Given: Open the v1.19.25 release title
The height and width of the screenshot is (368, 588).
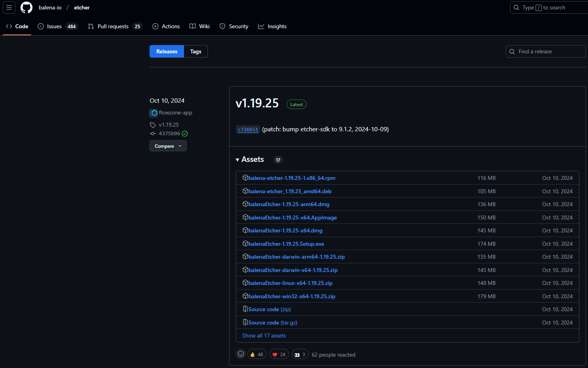Looking at the screenshot, I should [x=257, y=103].
